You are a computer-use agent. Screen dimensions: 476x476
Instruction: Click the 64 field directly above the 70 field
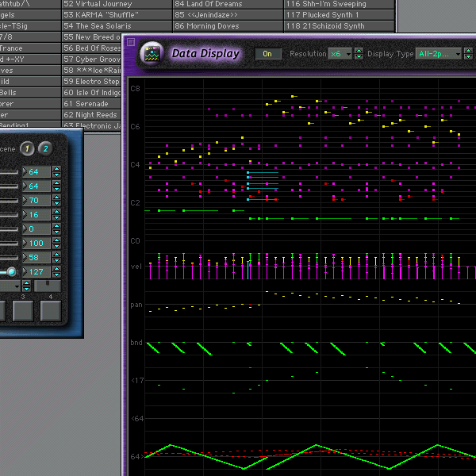pyautogui.click(x=36, y=186)
